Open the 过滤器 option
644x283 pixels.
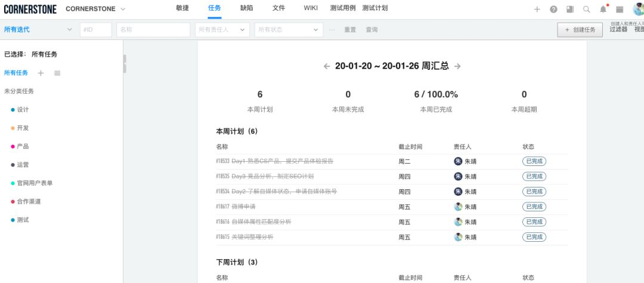618,30
